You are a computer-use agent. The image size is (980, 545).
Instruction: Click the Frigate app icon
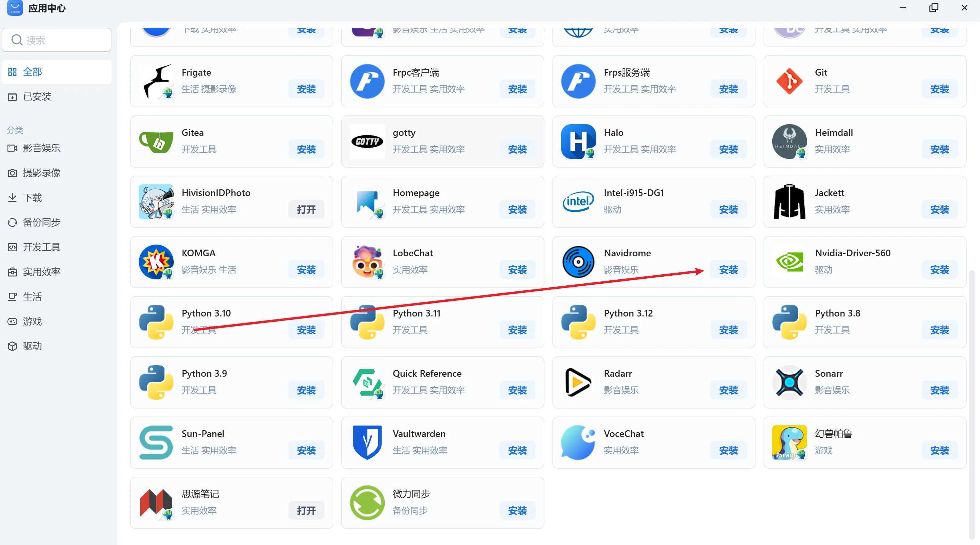pyautogui.click(x=156, y=81)
